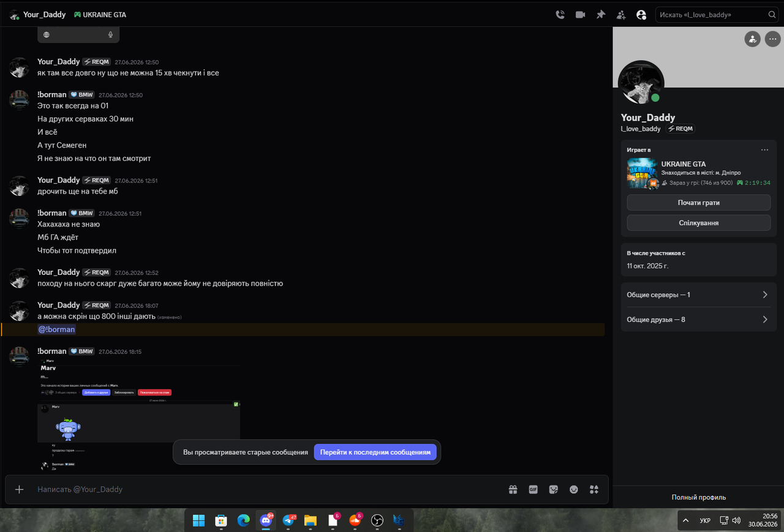Click the UKRAINE GTA game thumbnail
The image size is (784, 532).
point(642,173)
